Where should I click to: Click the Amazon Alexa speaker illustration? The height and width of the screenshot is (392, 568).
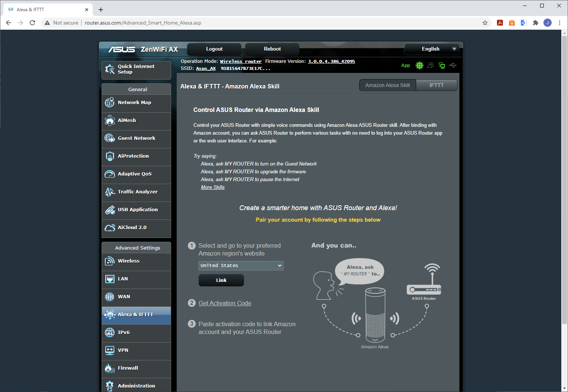(375, 315)
